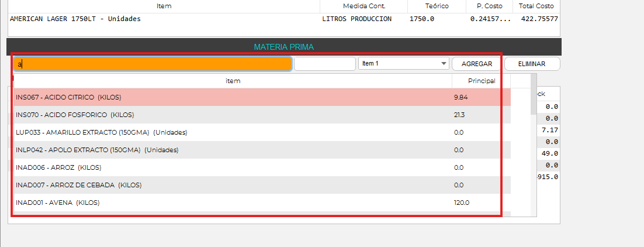The image size is (644, 247).
Task: Click the orange search input field
Action: coord(152,63)
